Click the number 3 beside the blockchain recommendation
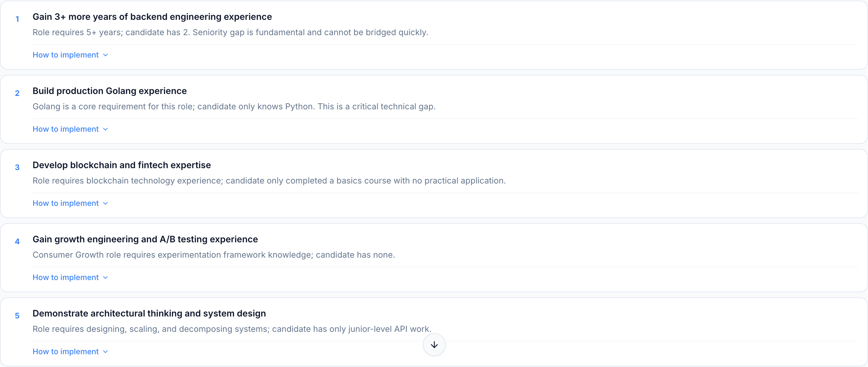868x367 pixels. pos(17,168)
